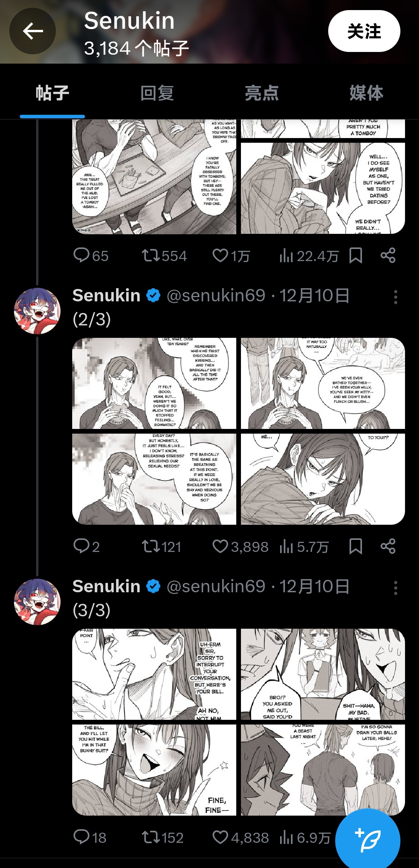The image size is (419, 868).
Task: View analytics for the 5.7万 views post
Action: (286, 546)
